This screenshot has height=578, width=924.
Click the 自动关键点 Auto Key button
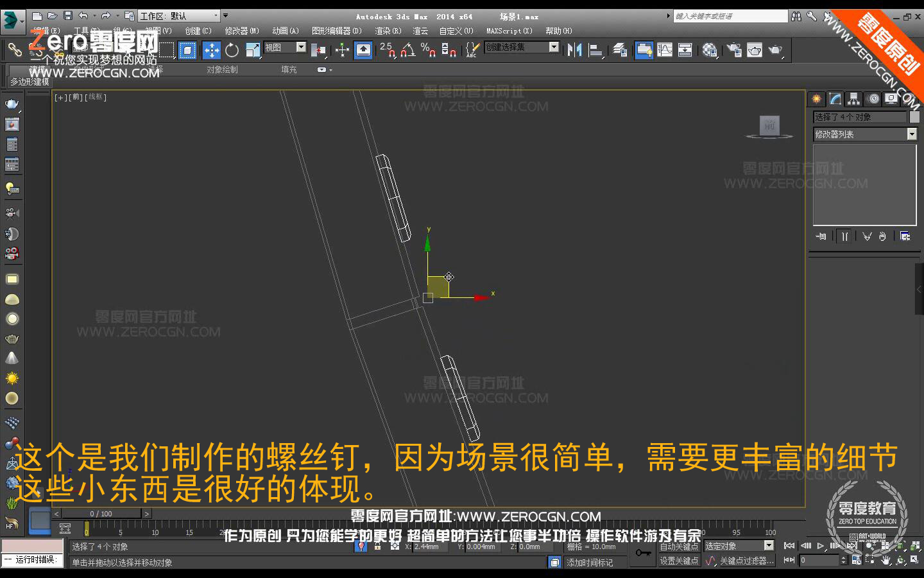(x=680, y=547)
